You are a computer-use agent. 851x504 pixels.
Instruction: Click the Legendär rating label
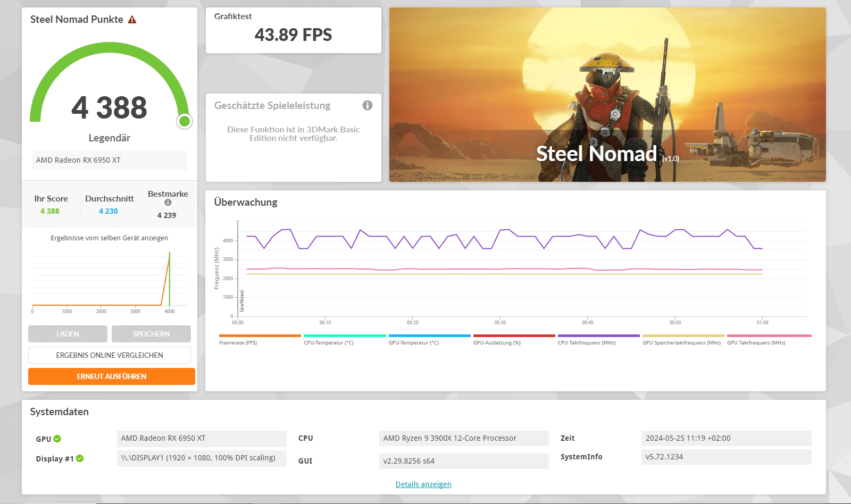click(x=110, y=138)
